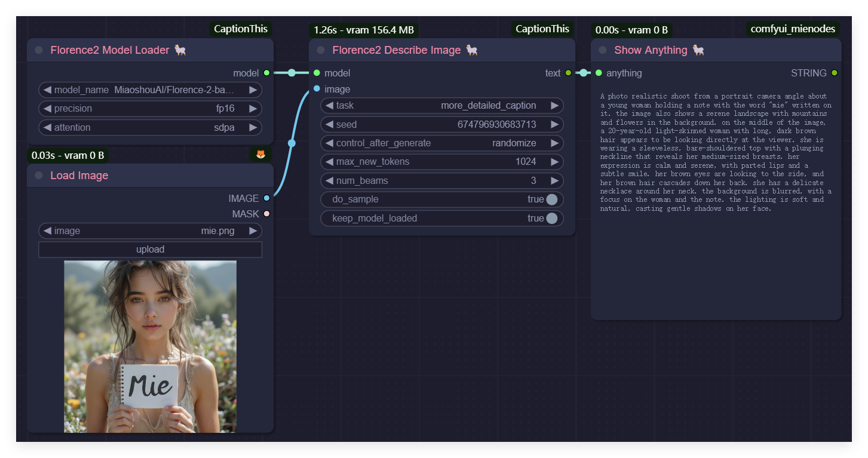The width and height of the screenshot is (868, 458).
Task: Click the image input socket on Describe Image
Action: point(317,89)
